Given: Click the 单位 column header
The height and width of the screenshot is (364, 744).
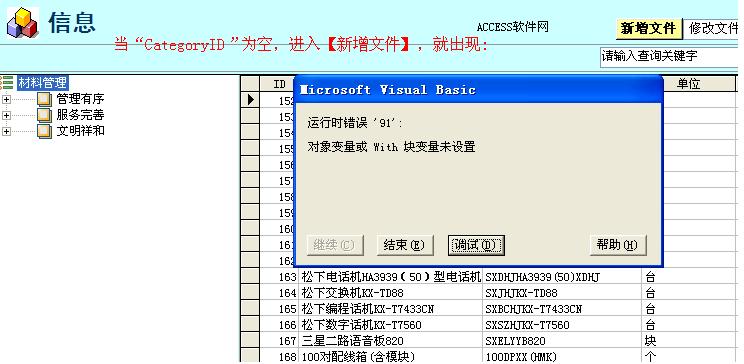Looking at the screenshot, I should 688,84.
